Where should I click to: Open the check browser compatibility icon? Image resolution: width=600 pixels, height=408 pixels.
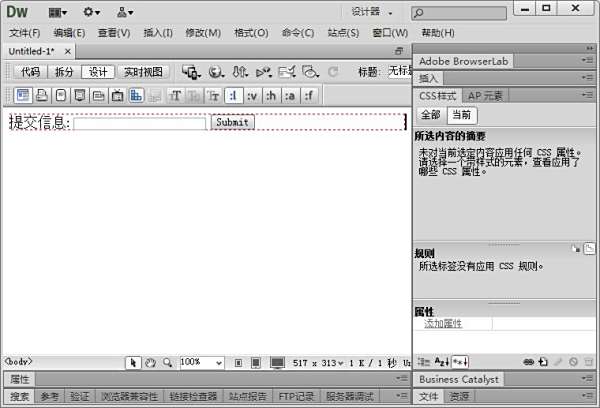point(287,72)
